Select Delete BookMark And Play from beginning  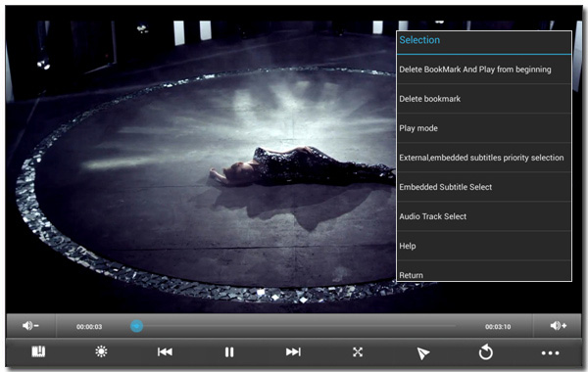pos(484,70)
